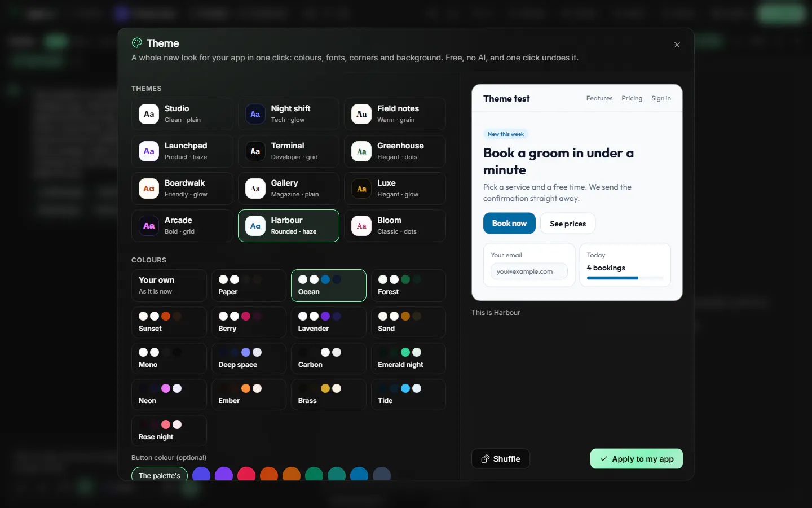
Task: Shuffle the theme combination
Action: tap(501, 459)
